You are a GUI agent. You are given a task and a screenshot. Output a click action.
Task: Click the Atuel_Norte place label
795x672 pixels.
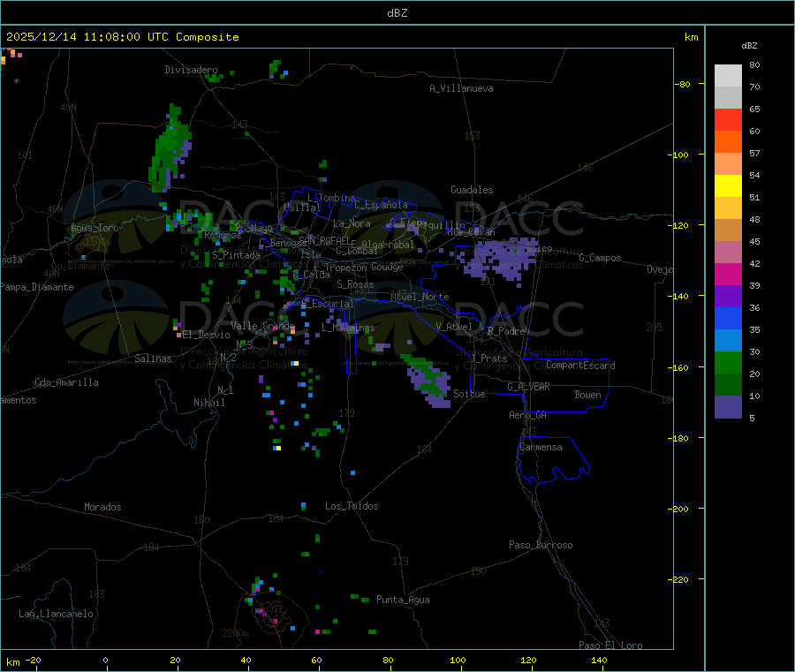[420, 297]
